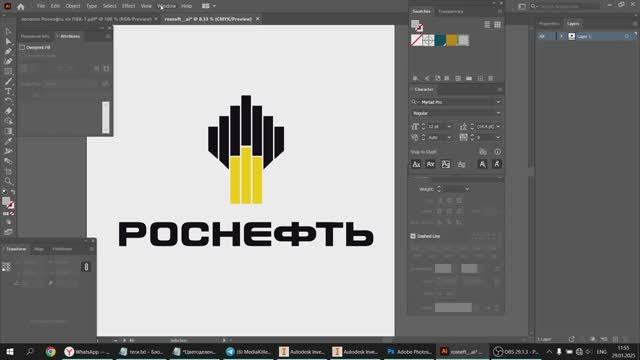Viewport: 640px width, 360px height.
Task: Switch to the first document tab
Action: (86, 19)
